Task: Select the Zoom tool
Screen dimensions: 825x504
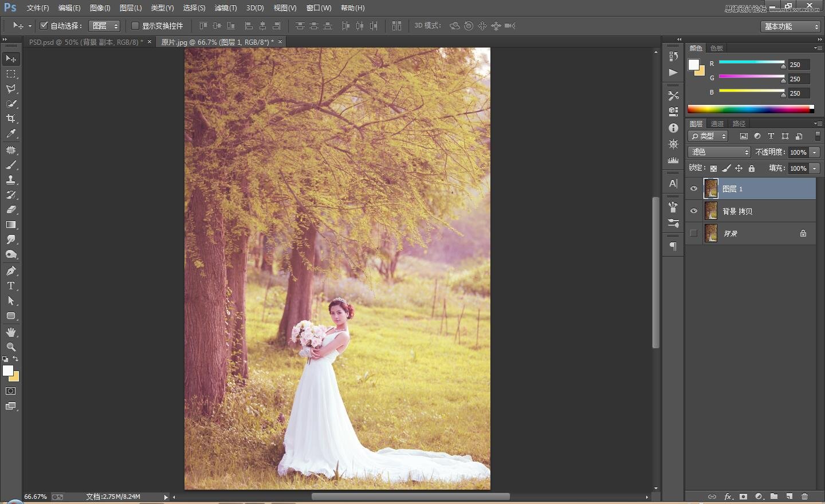Action: 11,347
